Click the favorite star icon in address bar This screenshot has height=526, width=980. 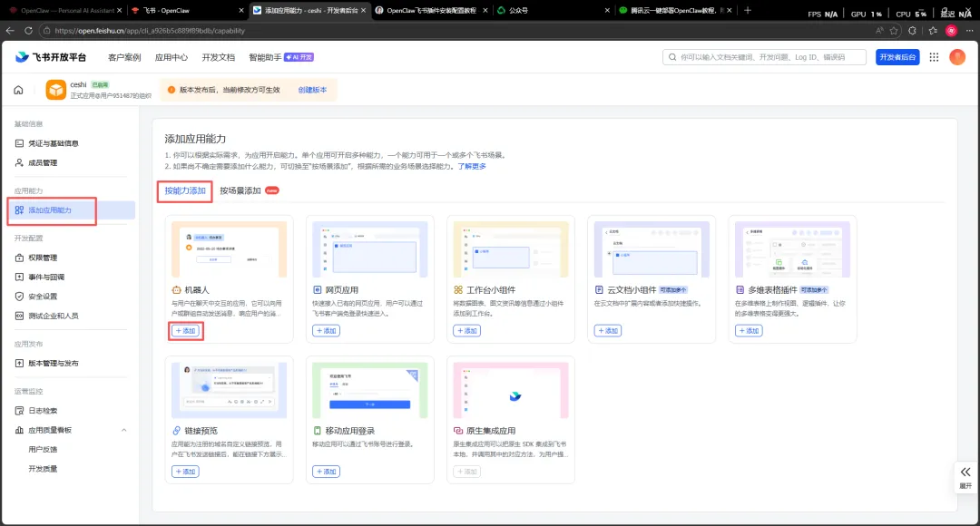coord(894,30)
